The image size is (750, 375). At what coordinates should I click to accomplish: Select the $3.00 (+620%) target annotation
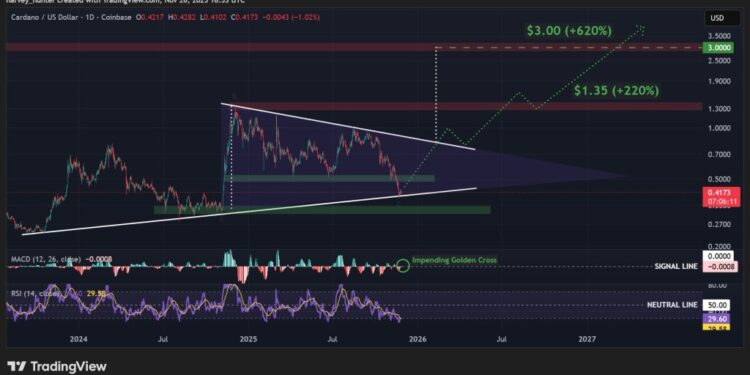pyautogui.click(x=569, y=31)
